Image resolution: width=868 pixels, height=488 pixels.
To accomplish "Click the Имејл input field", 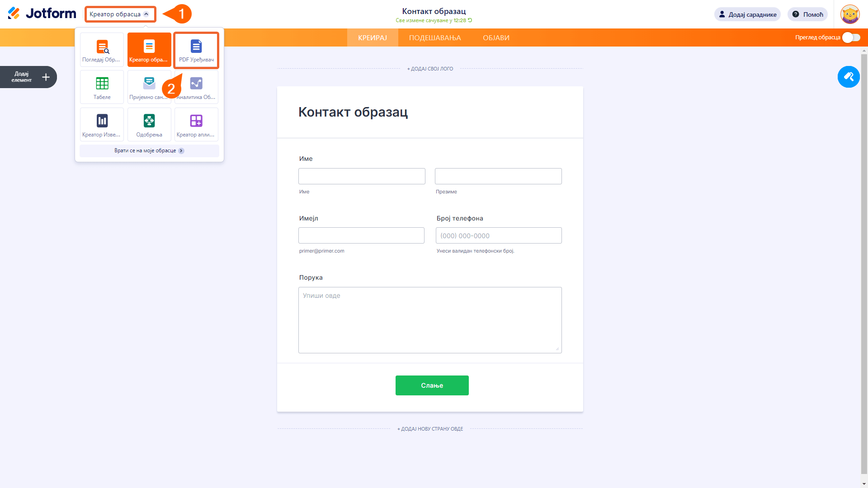I will point(361,235).
